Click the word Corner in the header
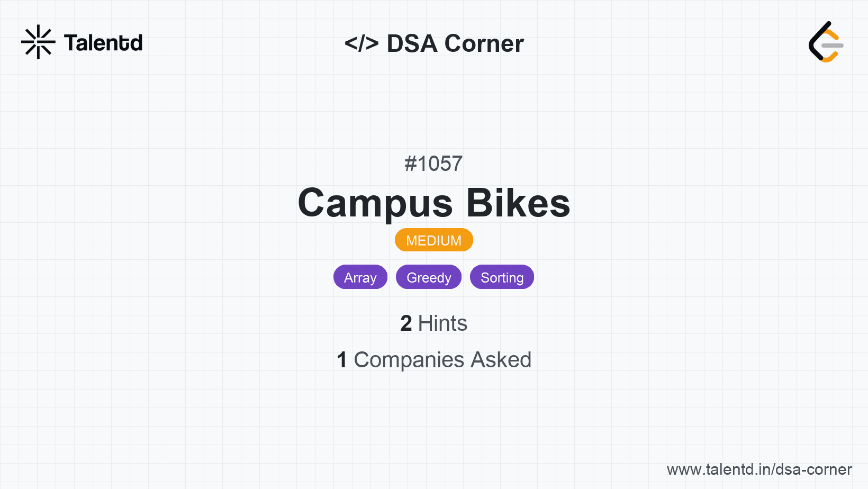The width and height of the screenshot is (868, 489). [x=484, y=43]
